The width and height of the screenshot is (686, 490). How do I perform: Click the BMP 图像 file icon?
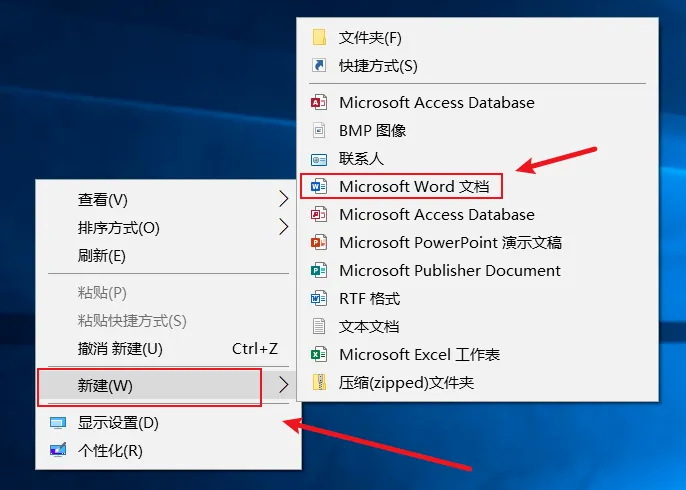click(x=319, y=130)
